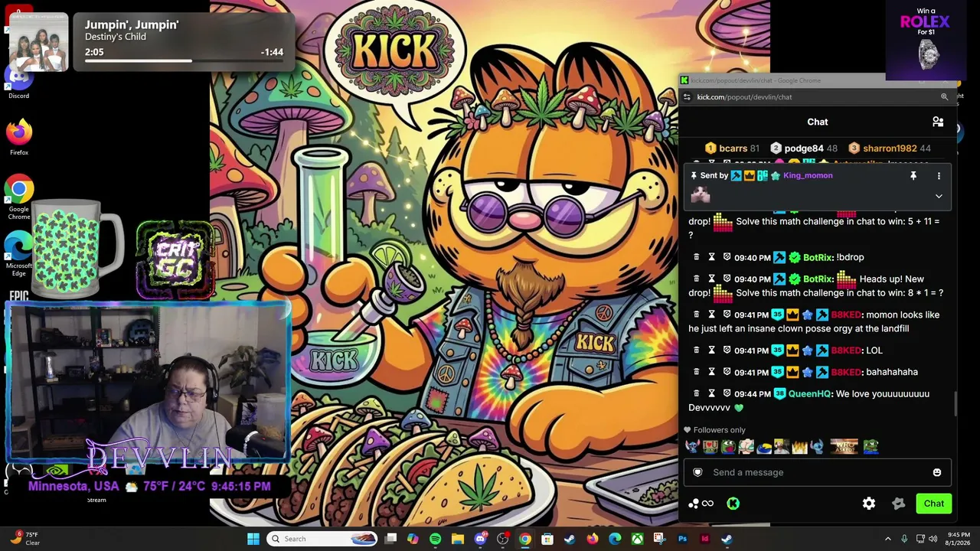Viewport: 980px width, 551px height.
Task: Click the shield identity icon in message box
Action: [x=697, y=472]
